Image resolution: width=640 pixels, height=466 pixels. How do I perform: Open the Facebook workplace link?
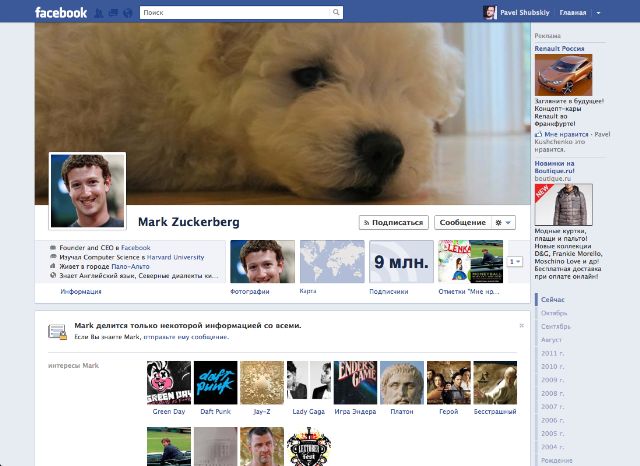(x=136, y=248)
